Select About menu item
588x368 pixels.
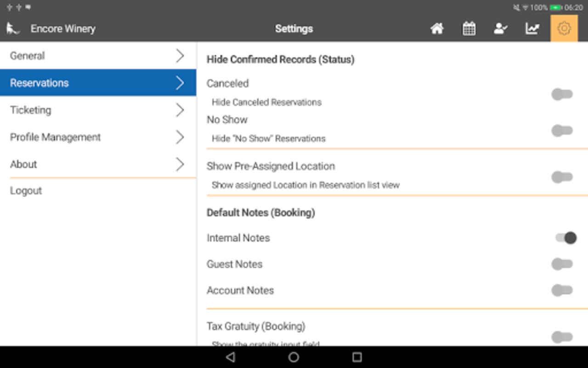click(98, 164)
